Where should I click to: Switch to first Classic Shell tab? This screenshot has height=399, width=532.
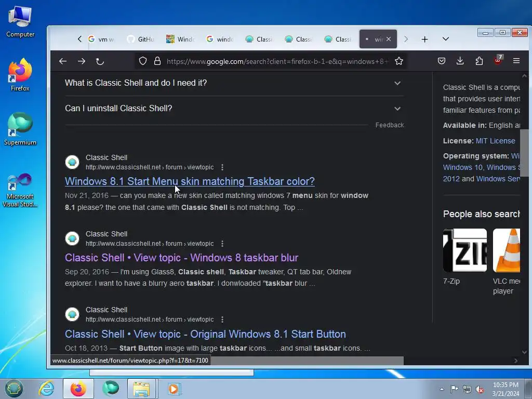click(259, 39)
